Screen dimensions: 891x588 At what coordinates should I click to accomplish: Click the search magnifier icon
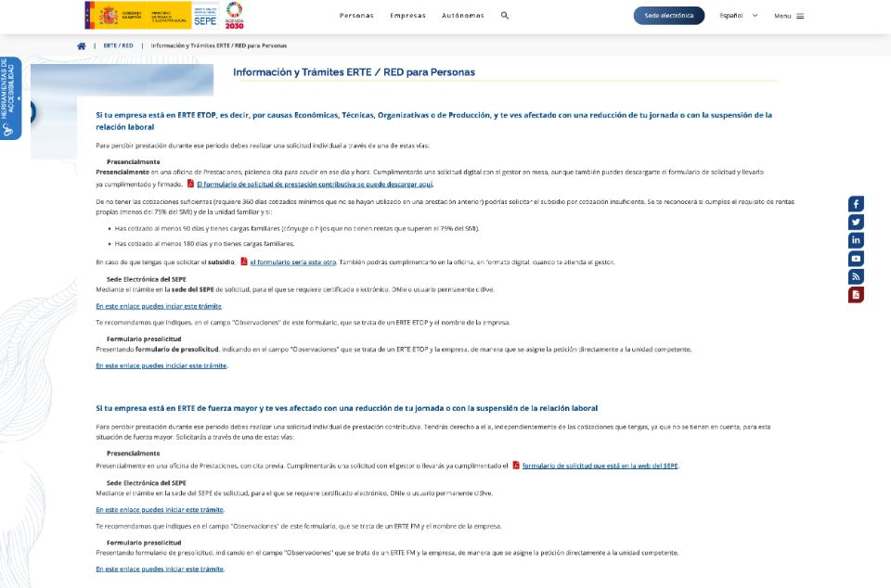tap(505, 16)
